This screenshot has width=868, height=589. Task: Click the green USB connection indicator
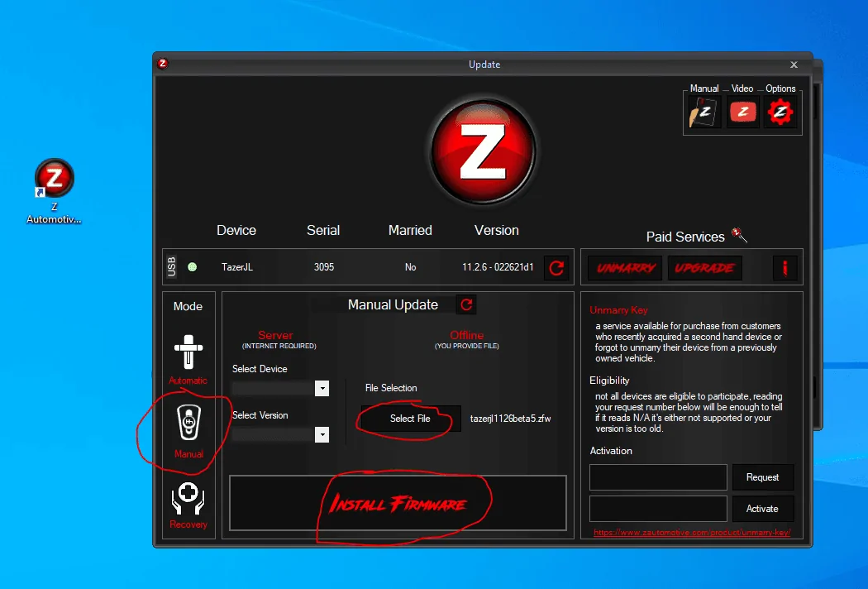[x=192, y=267]
